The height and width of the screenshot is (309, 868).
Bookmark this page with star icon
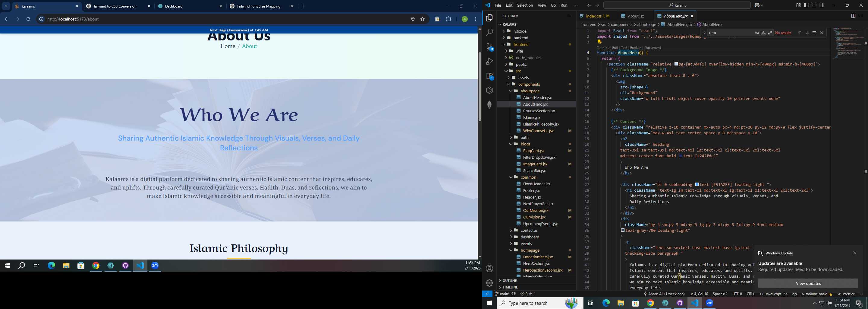point(423,19)
